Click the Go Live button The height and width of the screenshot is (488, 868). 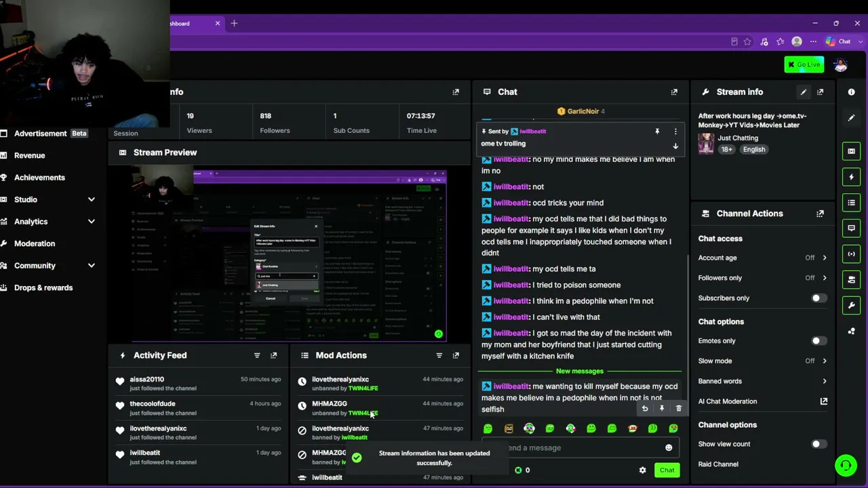pyautogui.click(x=804, y=64)
